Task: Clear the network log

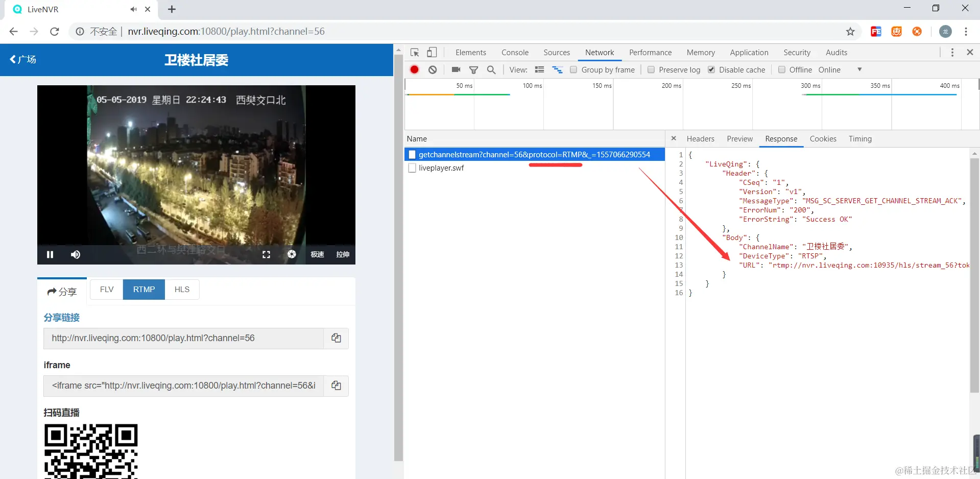Action: 433,70
